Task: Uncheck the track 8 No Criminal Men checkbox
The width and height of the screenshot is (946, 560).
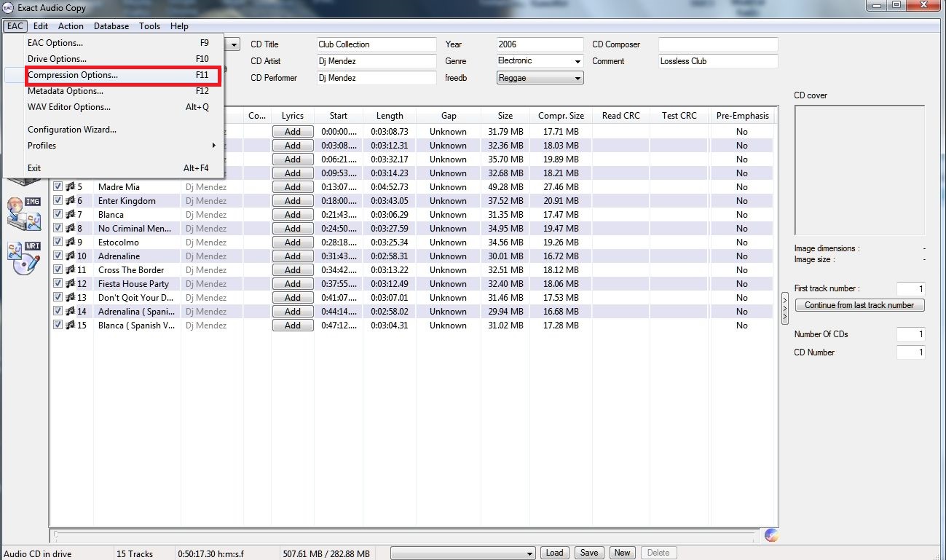Action: pos(58,229)
